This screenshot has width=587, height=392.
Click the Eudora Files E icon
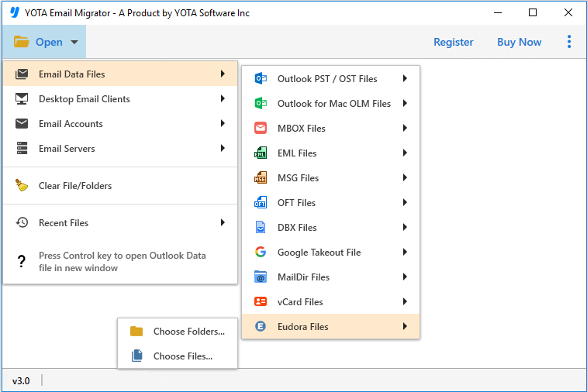click(261, 326)
